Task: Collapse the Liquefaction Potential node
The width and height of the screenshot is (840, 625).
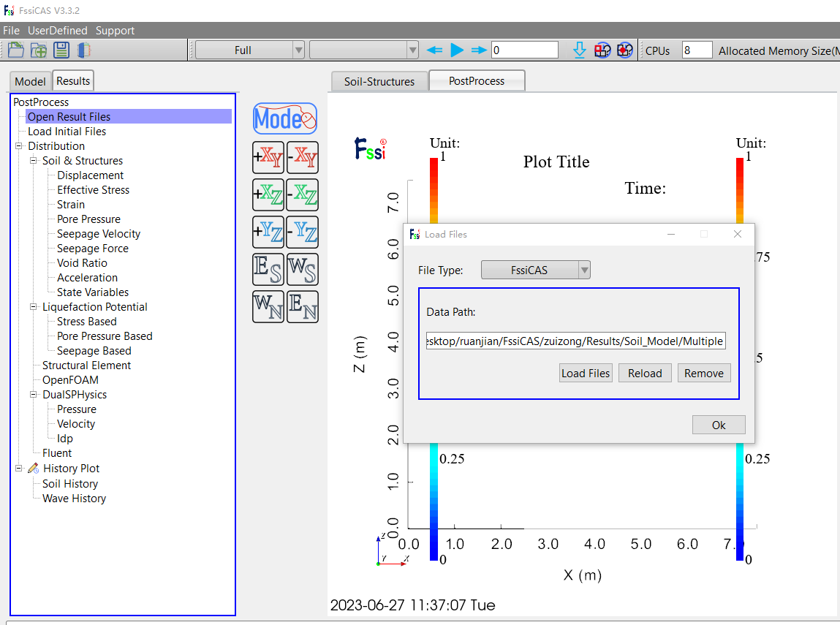Action: [x=33, y=306]
